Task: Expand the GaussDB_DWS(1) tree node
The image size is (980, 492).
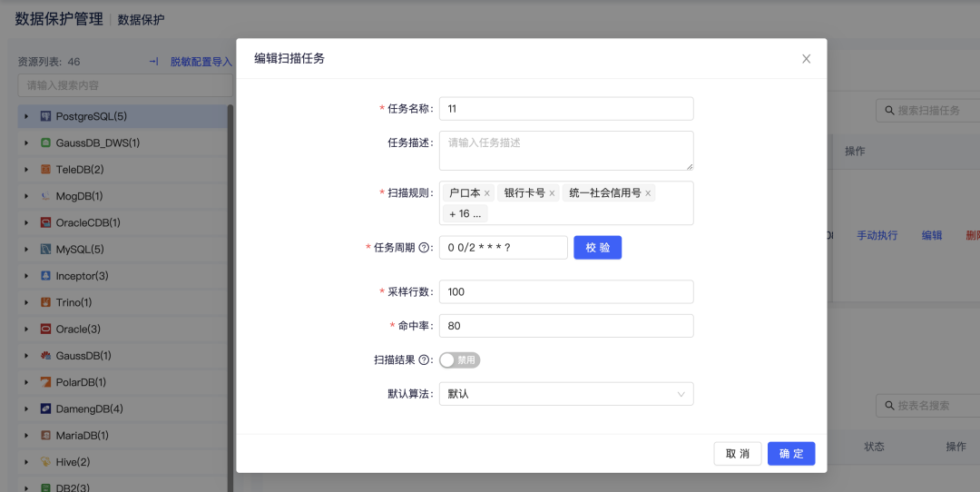Action: point(26,143)
